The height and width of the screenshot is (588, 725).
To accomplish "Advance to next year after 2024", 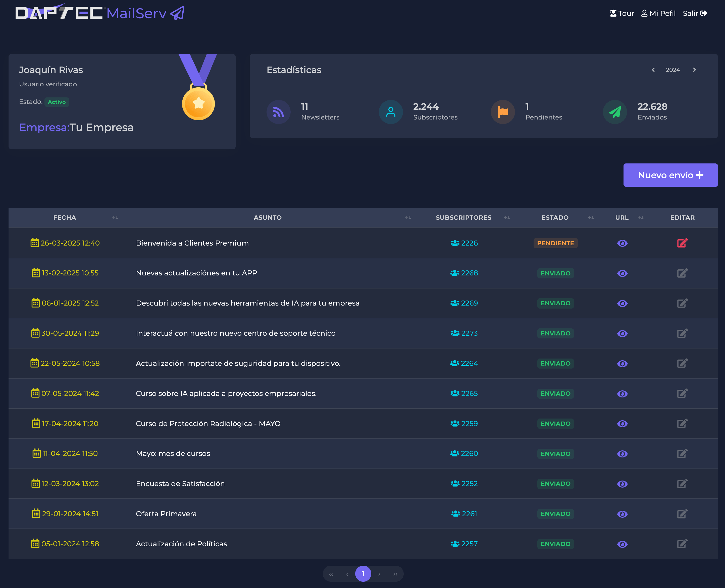I will click(x=694, y=70).
